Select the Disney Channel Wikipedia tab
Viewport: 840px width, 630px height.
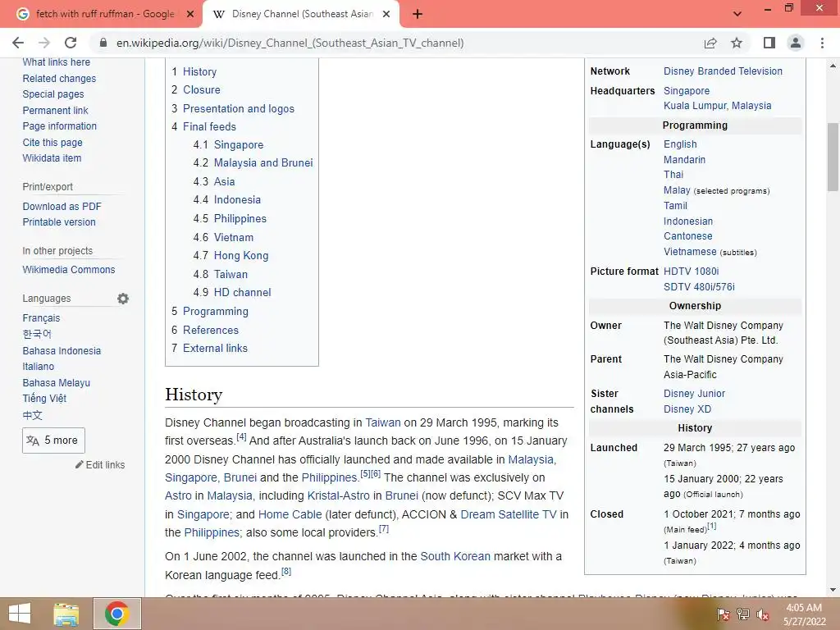click(x=302, y=14)
